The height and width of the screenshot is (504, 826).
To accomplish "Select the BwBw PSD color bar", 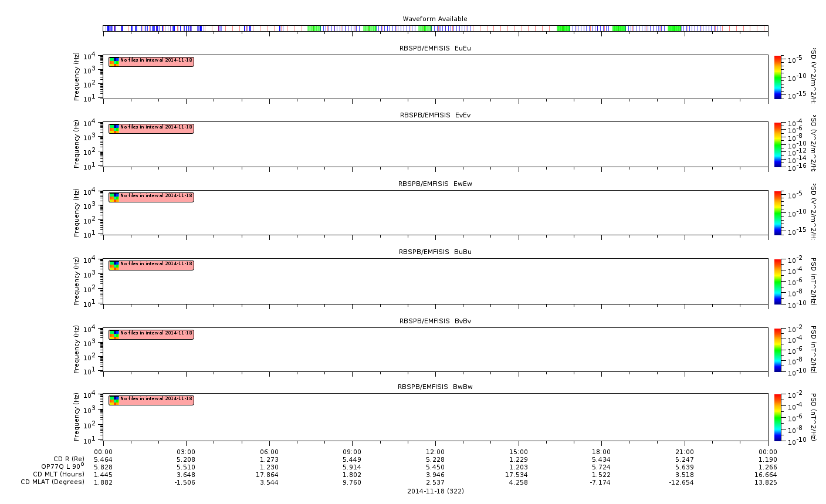I will [778, 417].
